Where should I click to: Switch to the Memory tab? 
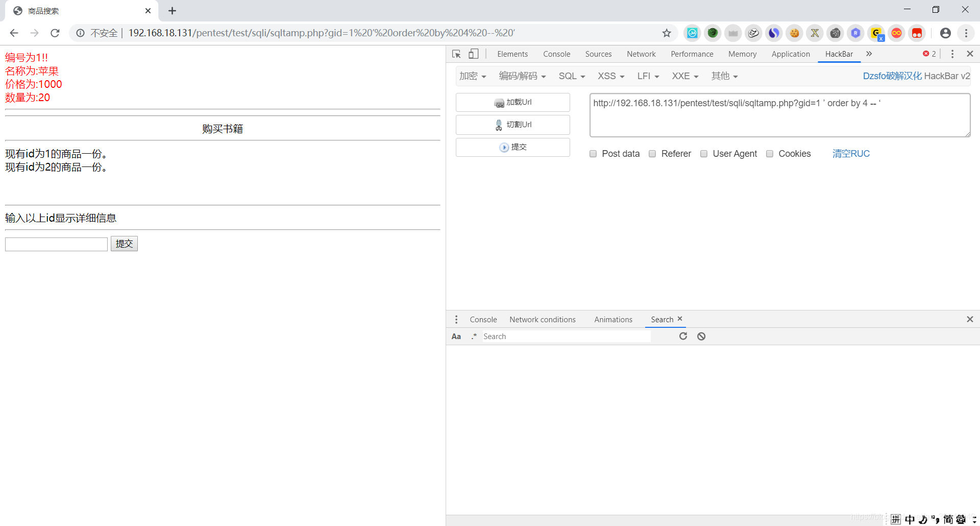742,54
